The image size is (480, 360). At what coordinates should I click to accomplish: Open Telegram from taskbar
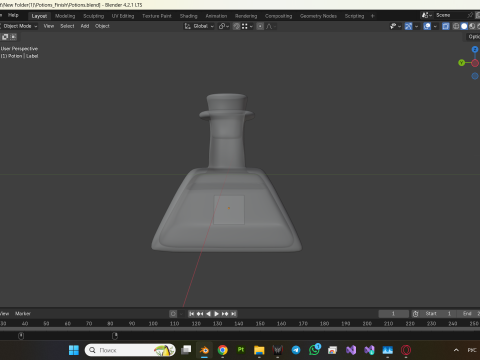pos(296,350)
